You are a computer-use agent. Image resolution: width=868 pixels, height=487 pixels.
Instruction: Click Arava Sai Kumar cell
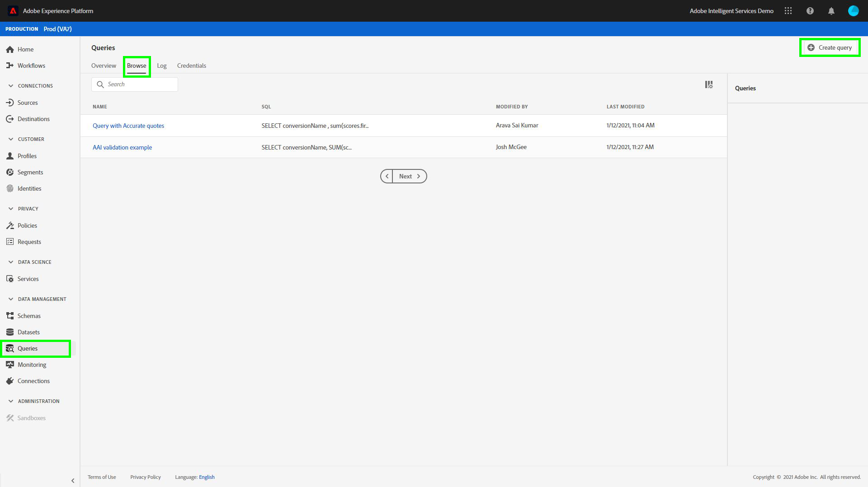tap(517, 125)
